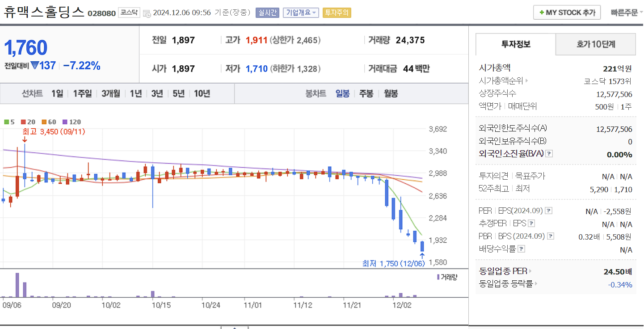
Task: Select the 1년 line chart period
Action: (x=136, y=93)
